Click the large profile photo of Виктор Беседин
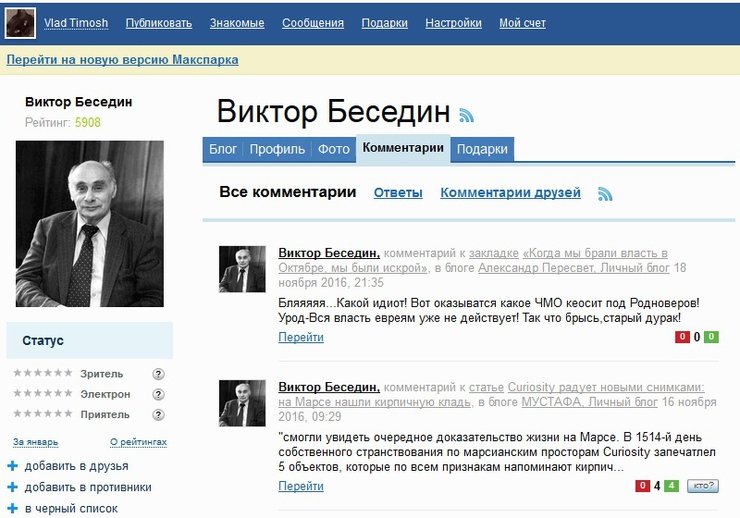Viewport: 740px width, 518px height. [90, 223]
